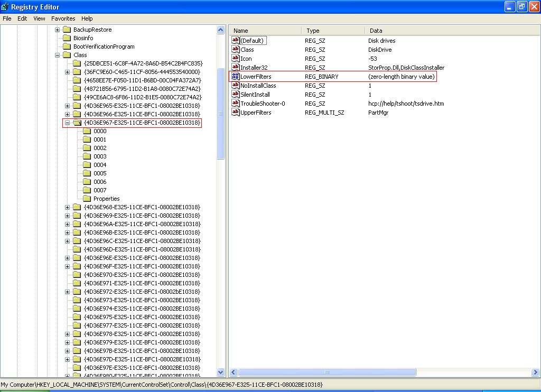This screenshot has width=541, height=392.
Task: Click the 'StorProp.Dll,DiskClassInstaller' data cell
Action: [406, 68]
